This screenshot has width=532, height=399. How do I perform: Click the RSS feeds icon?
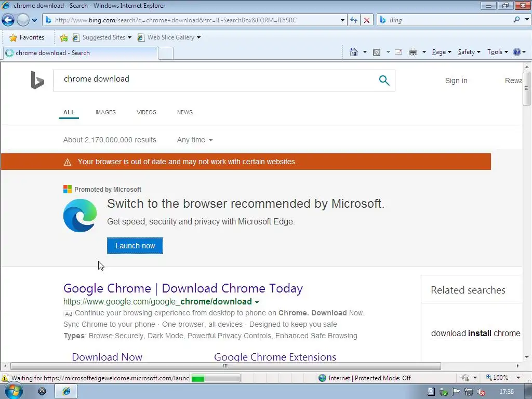click(377, 52)
